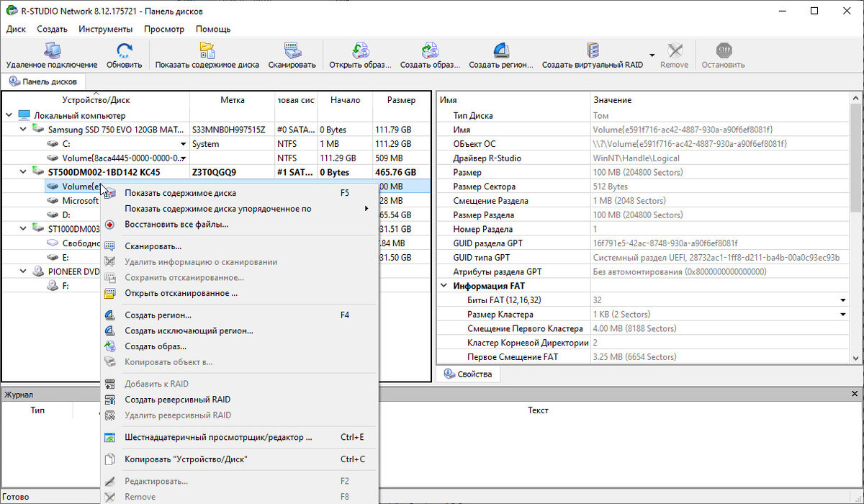Viewport: 864px width, 504px height.
Task: Select the D: volume row
Action: [50, 215]
